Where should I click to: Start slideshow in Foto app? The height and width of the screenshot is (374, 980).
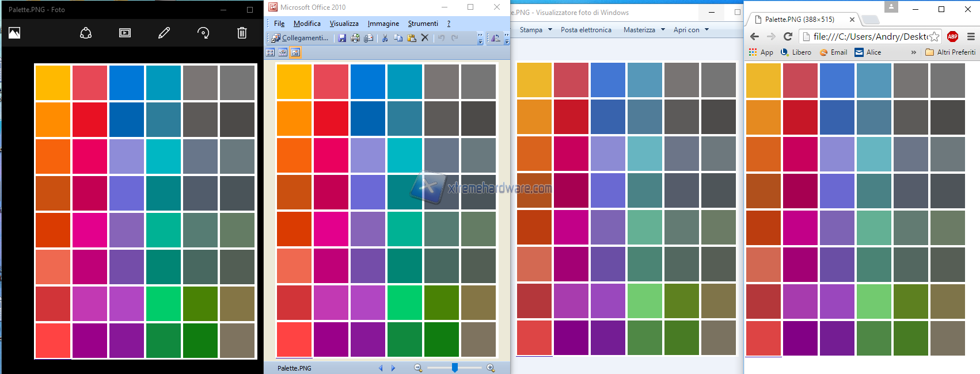coord(125,33)
